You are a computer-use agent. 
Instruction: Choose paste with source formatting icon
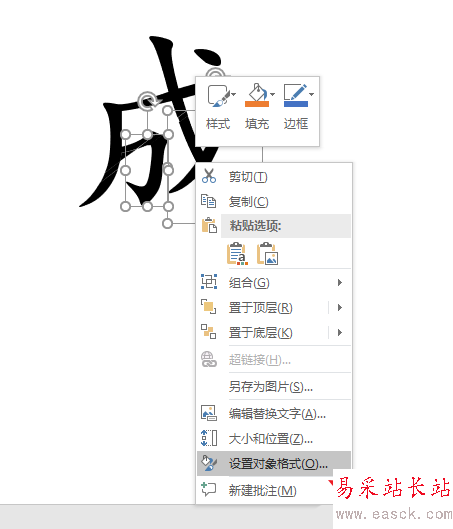(x=237, y=254)
